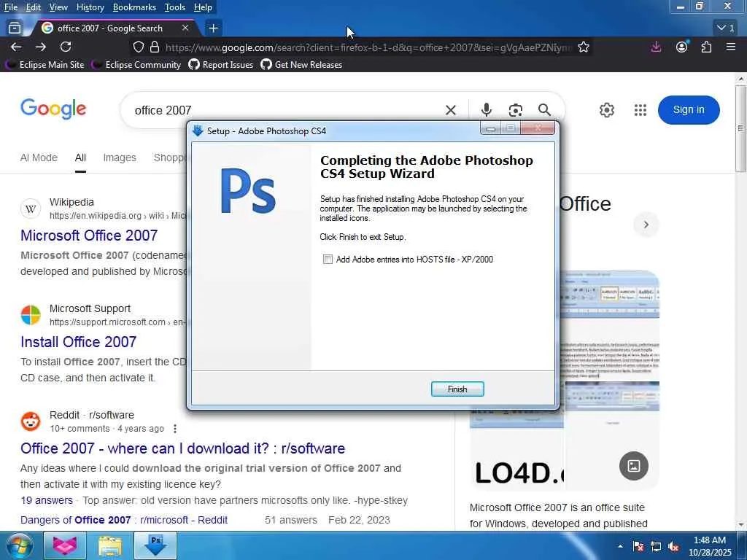
Task: Select the All search results tab
Action: [80, 157]
